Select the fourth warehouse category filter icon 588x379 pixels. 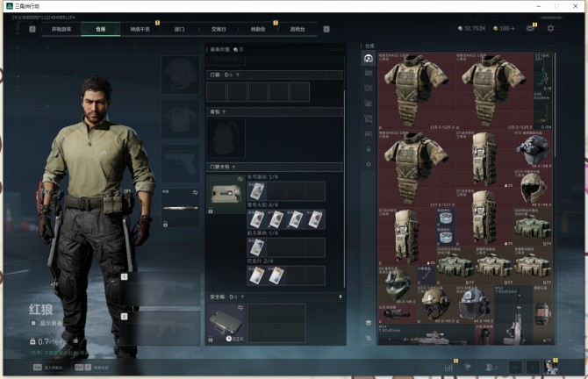pos(369,104)
